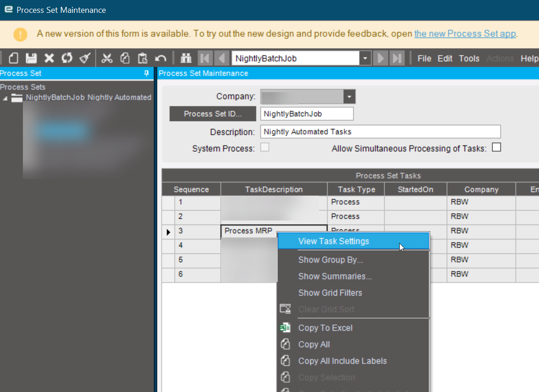Click the Process Sets tree heading

point(23,87)
